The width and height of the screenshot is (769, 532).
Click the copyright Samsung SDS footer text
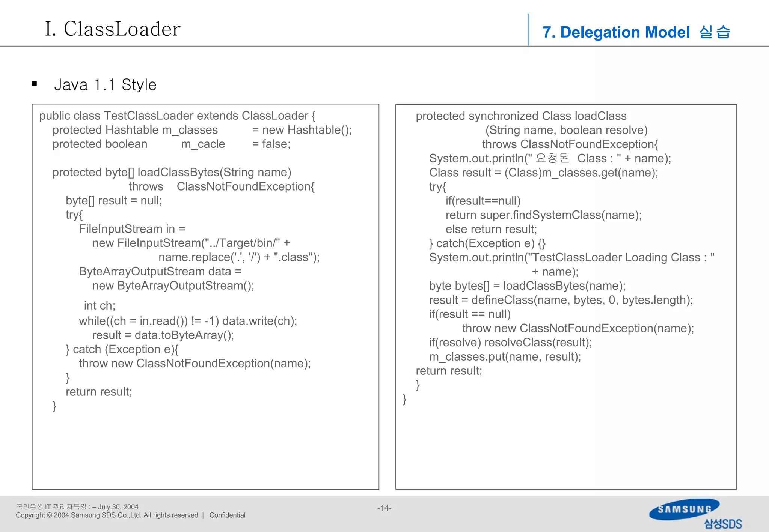[107, 515]
